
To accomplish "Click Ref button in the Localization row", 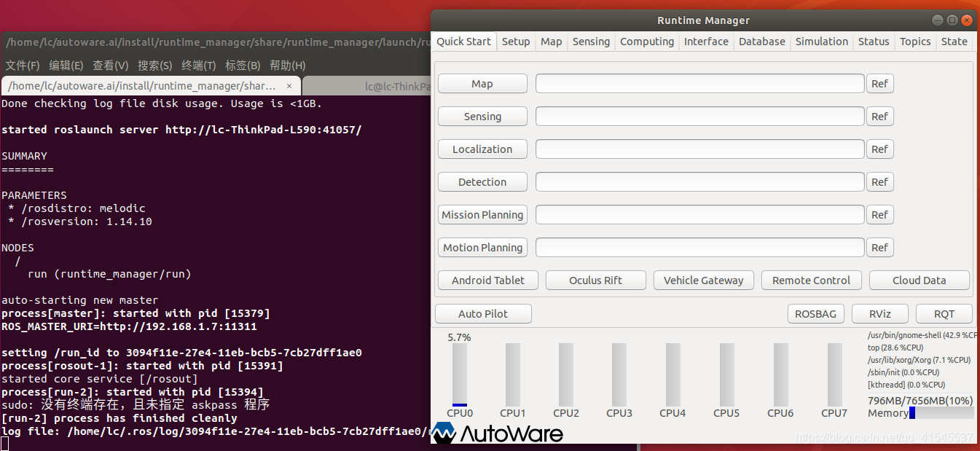I will [x=879, y=149].
